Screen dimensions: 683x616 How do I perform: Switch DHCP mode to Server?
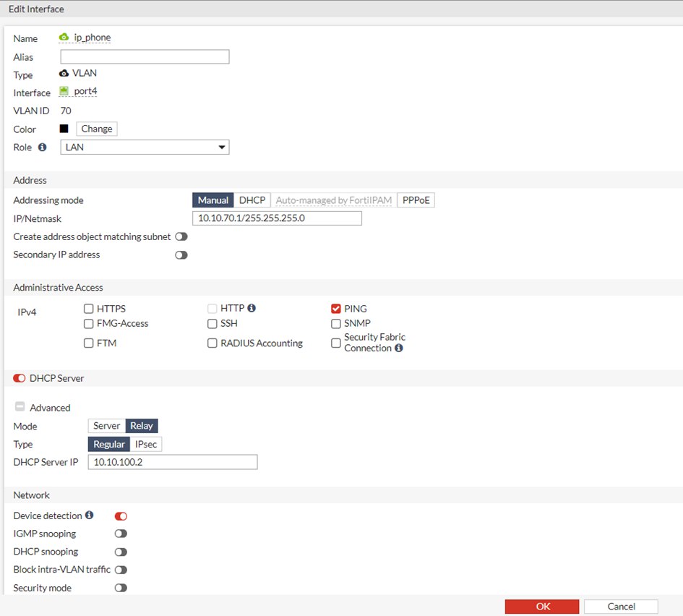click(107, 426)
